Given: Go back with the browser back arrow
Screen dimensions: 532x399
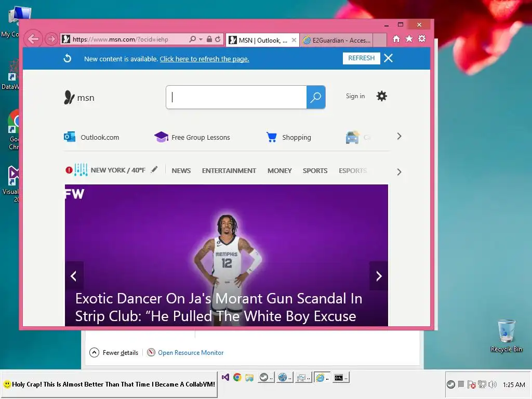Looking at the screenshot, I should tap(33, 39).
